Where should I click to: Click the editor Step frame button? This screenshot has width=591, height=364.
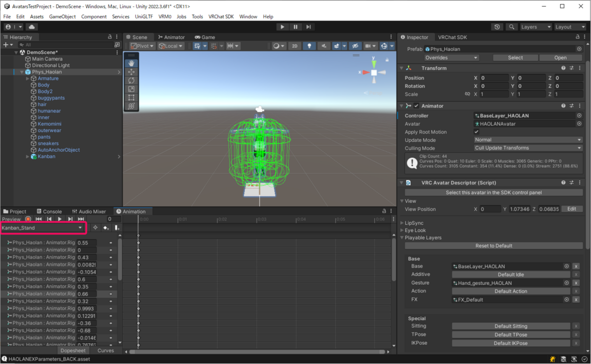coord(308,27)
